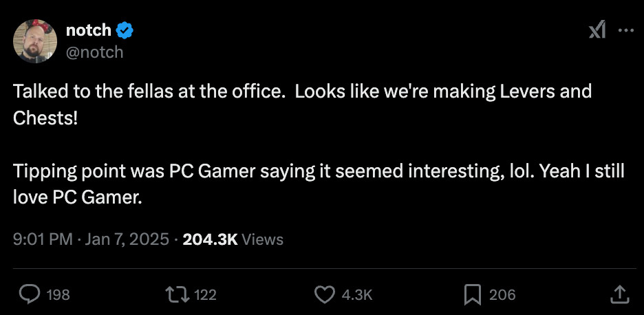
Task: Click the share upload icon
Action: click(619, 294)
